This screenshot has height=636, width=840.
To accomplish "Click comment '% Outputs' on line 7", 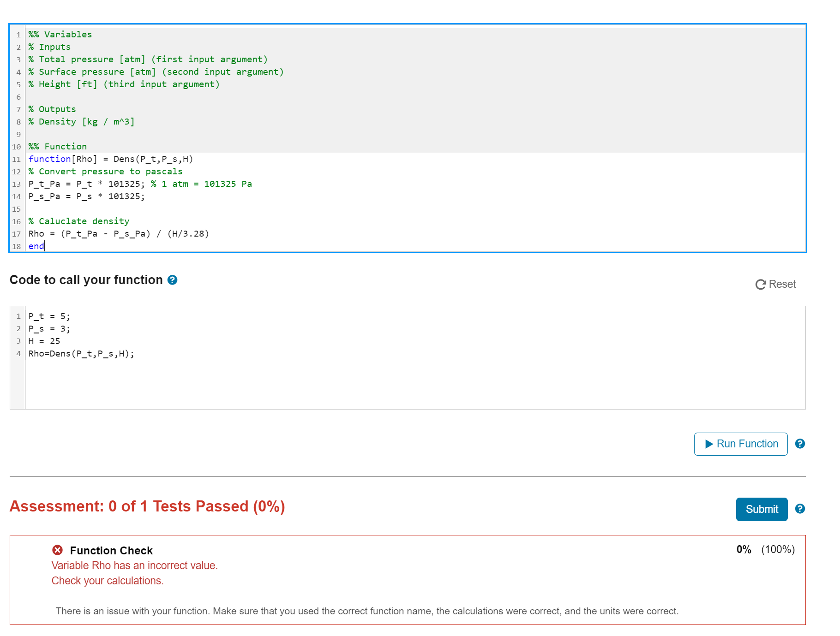I will 52,109.
